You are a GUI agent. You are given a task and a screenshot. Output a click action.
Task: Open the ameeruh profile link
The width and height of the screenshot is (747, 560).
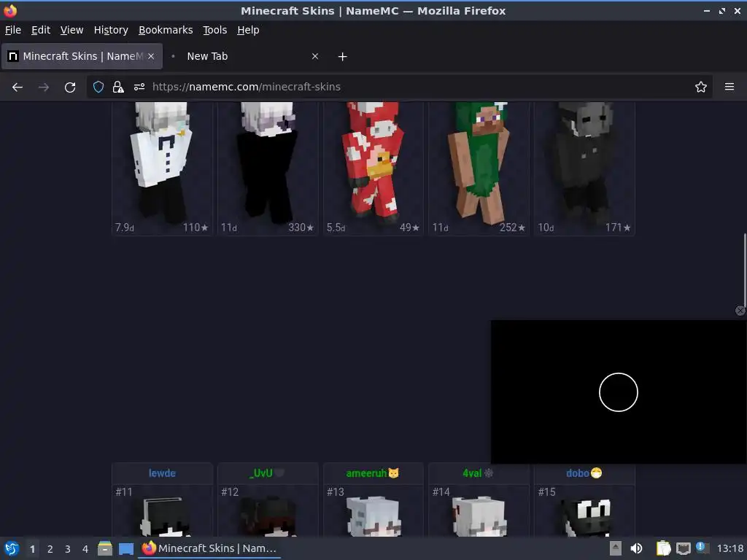[x=366, y=473]
